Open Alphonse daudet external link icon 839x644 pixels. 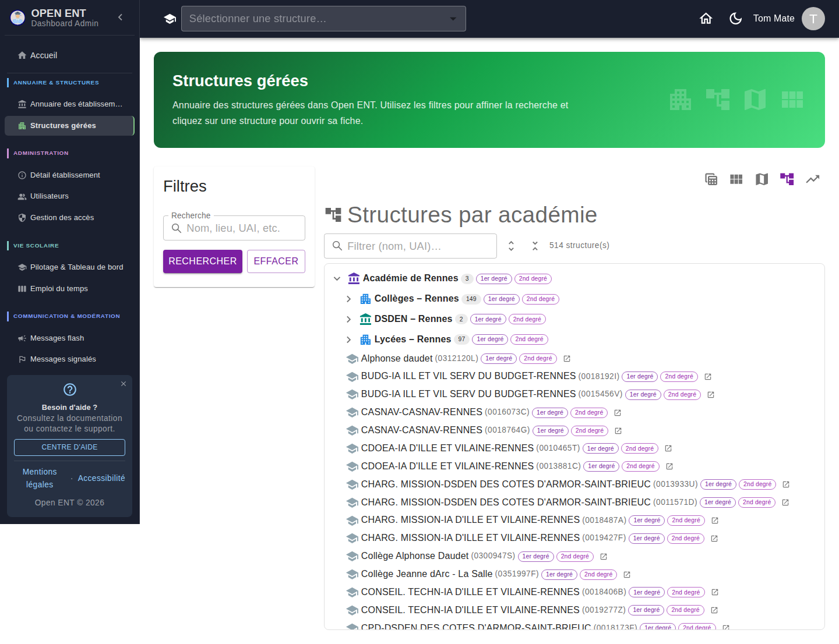coord(567,359)
